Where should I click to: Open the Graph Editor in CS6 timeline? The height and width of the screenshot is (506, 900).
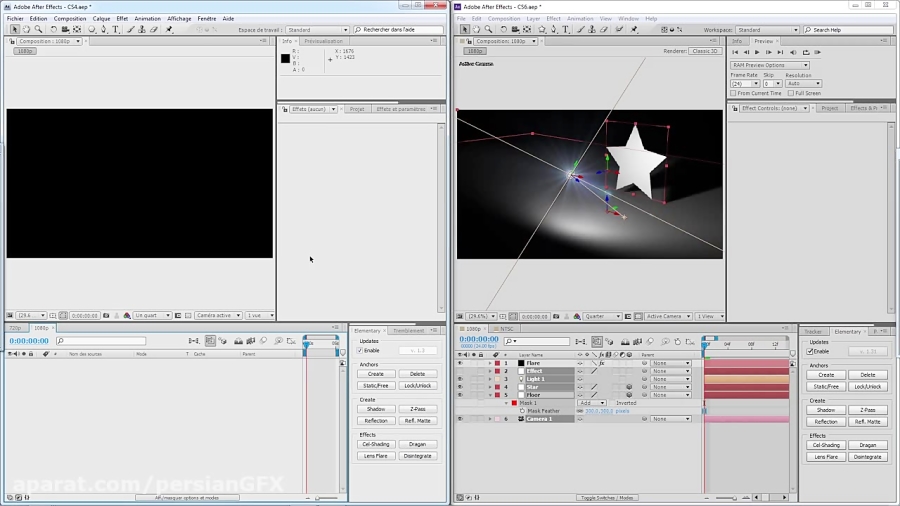[690, 341]
